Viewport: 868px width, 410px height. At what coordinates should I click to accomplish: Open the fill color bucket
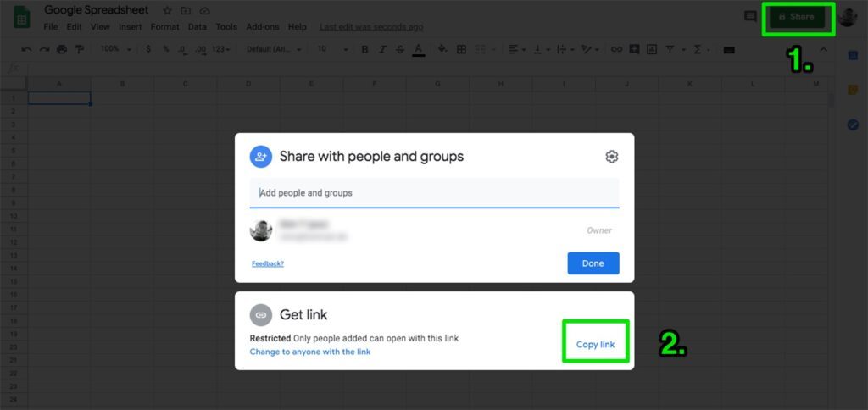[x=442, y=49]
